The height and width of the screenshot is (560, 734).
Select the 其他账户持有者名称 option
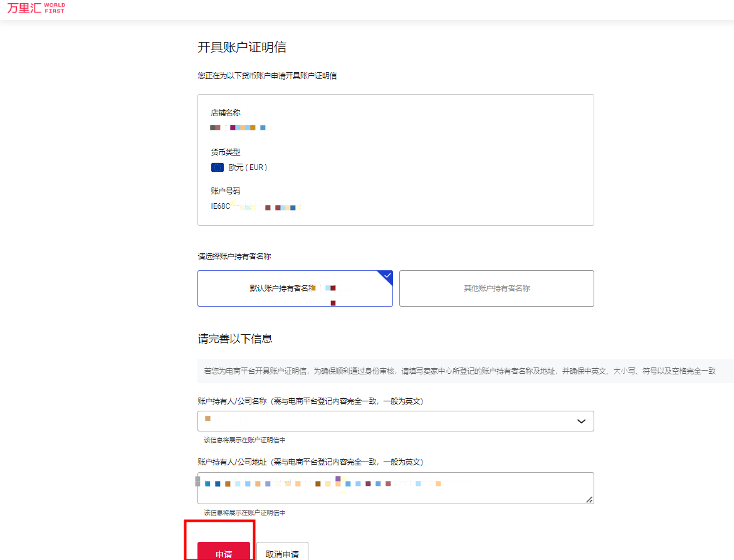point(496,288)
